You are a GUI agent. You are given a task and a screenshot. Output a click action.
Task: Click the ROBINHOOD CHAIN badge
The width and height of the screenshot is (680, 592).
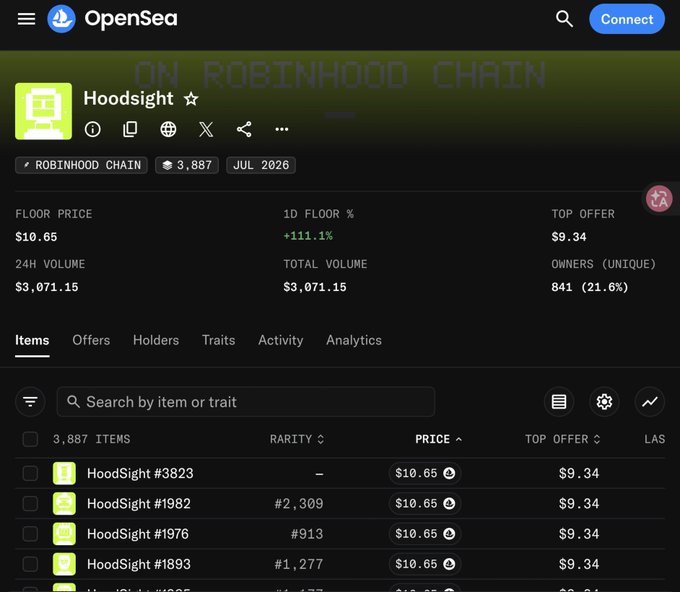82,165
